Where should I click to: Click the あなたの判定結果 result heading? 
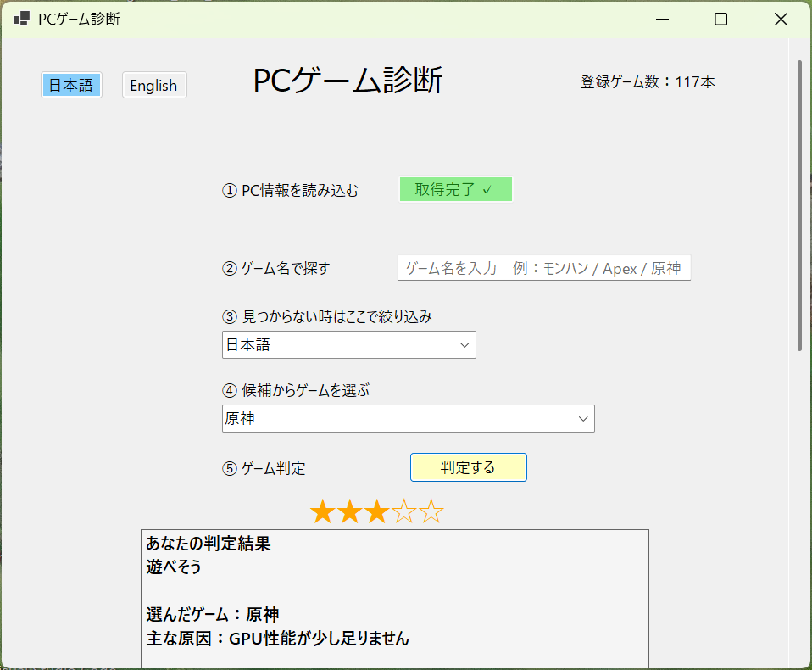[209, 544]
